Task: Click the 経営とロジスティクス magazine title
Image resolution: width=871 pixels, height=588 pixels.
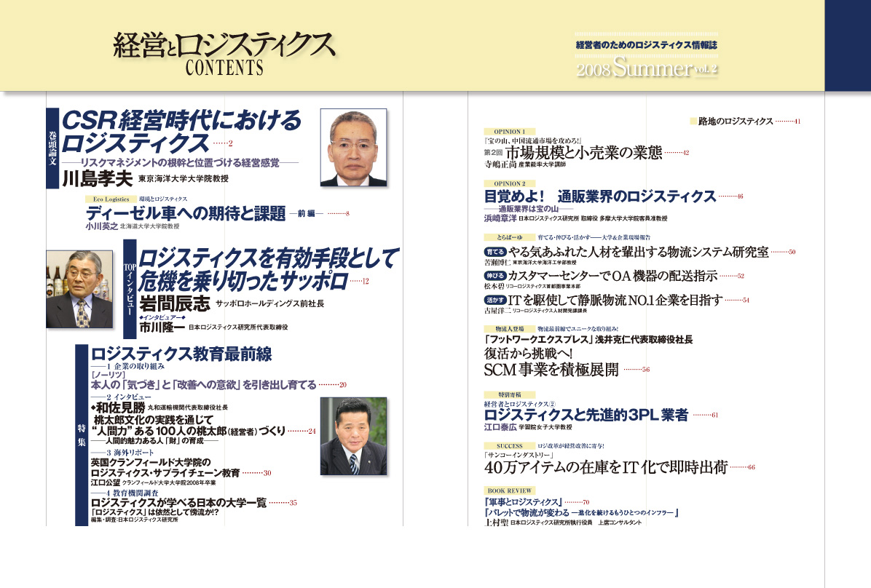Action: pyautogui.click(x=224, y=45)
